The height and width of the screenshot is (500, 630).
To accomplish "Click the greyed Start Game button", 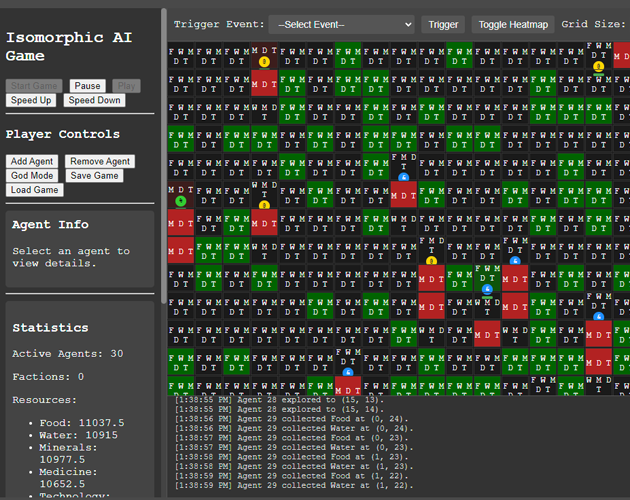I will tap(34, 86).
